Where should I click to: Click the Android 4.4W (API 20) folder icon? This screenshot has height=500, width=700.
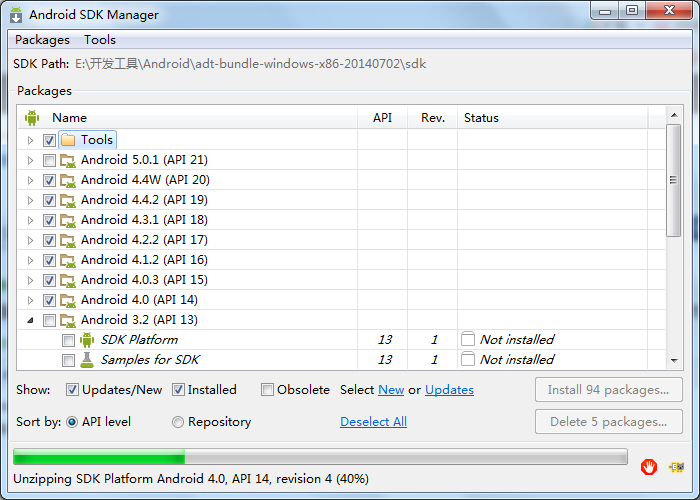[68, 180]
